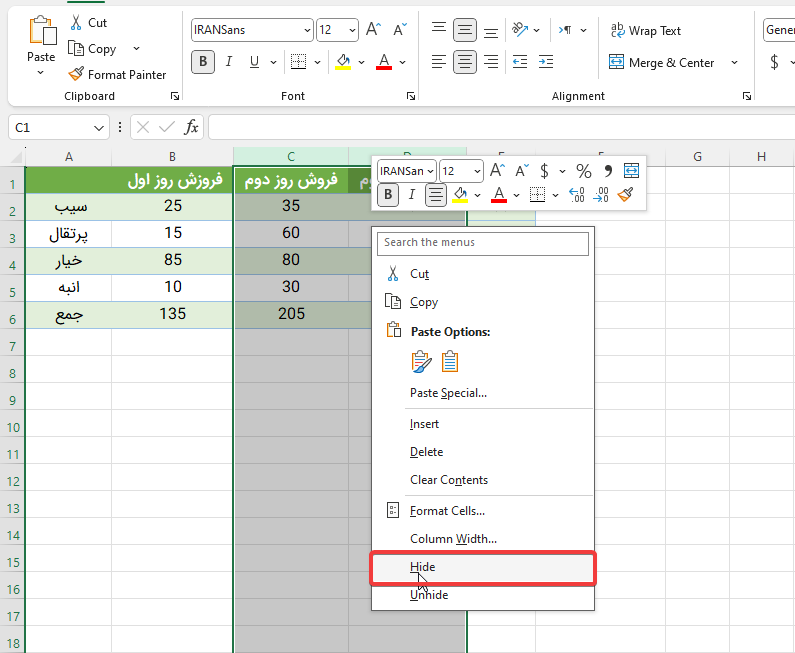Screen dimensions: 795x653
Task: Open the ribbon font name dropdown
Action: [x=306, y=31]
